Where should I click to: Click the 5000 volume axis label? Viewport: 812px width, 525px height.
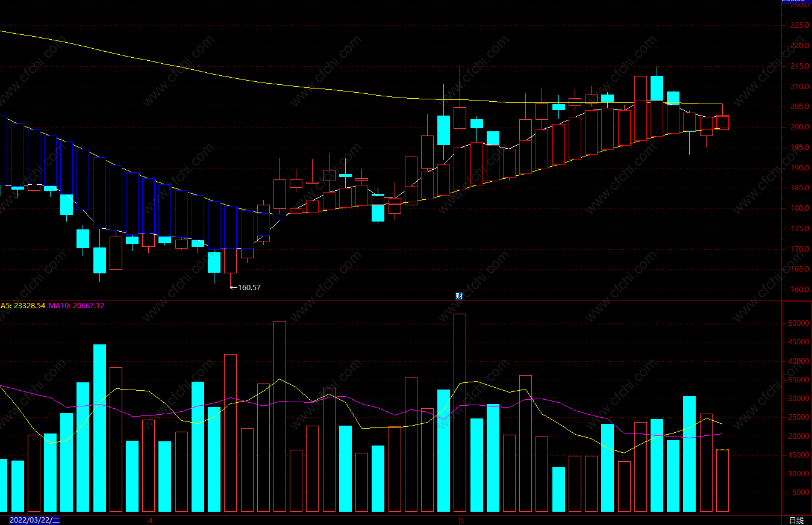799,492
